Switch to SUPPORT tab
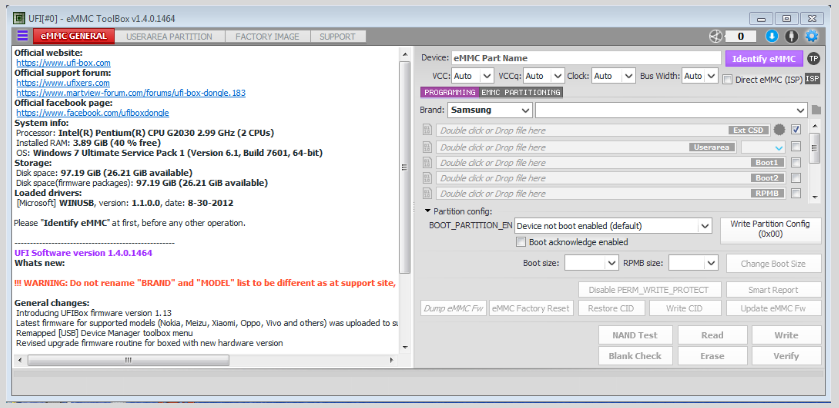This screenshot has height=408, width=839. tap(337, 36)
